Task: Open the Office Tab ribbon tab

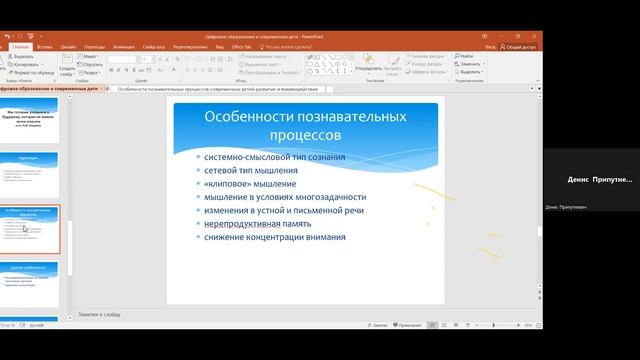Action: tap(241, 47)
